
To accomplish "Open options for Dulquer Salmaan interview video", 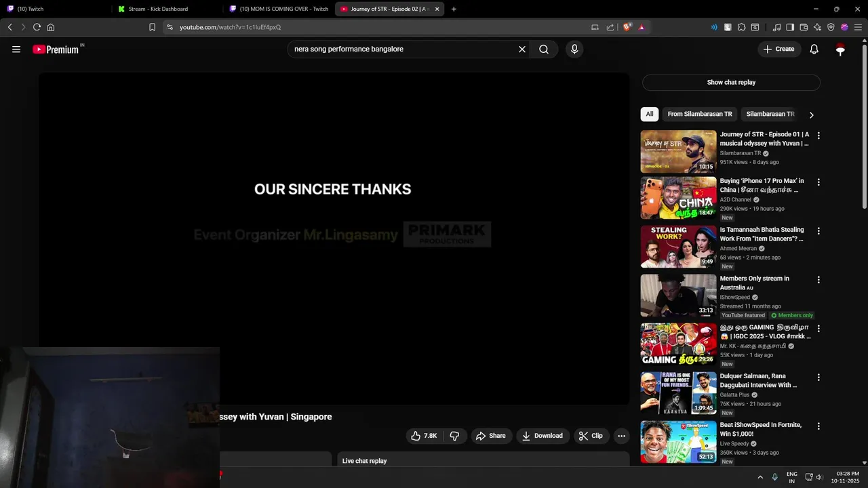I will pyautogui.click(x=818, y=378).
